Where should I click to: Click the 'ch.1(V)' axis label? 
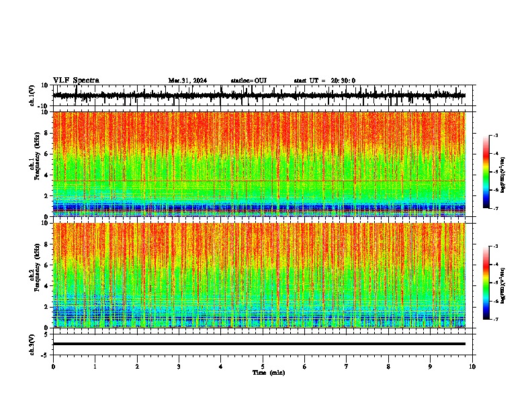point(32,95)
